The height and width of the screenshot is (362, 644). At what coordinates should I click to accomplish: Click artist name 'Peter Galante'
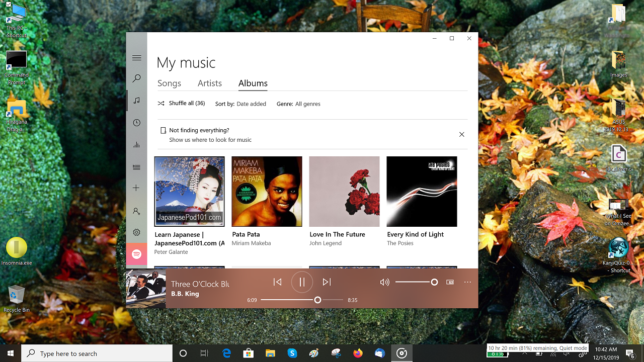(171, 252)
